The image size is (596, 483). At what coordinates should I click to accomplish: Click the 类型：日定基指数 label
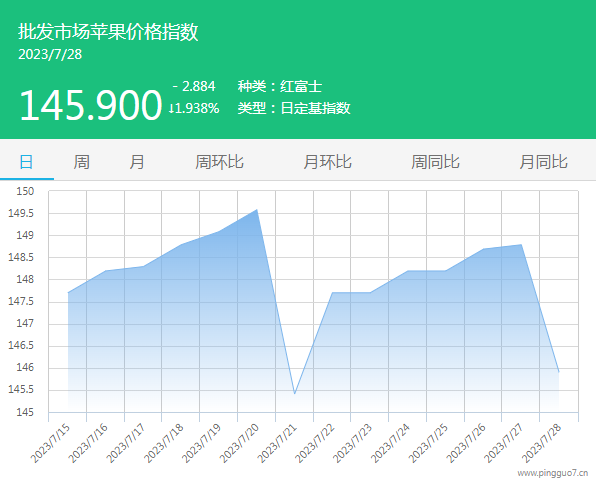[294, 108]
